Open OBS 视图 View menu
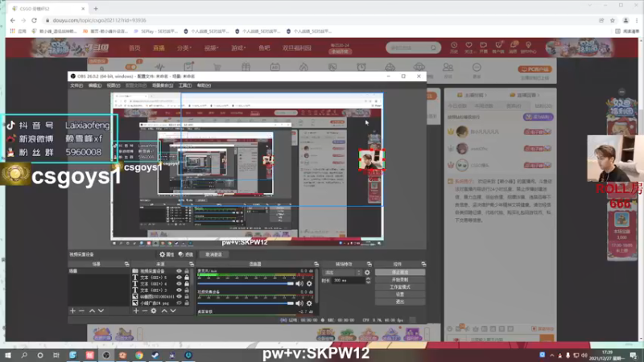 click(x=114, y=85)
